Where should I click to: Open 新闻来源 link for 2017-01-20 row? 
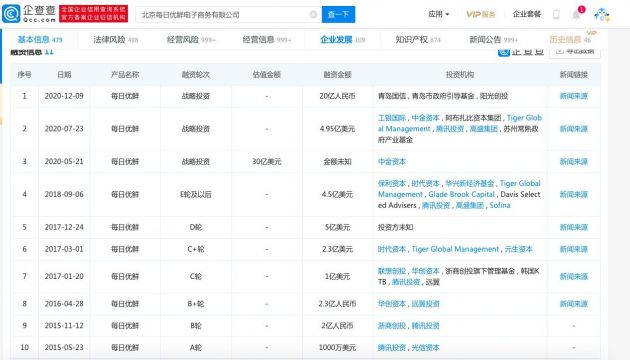pyautogui.click(x=574, y=276)
